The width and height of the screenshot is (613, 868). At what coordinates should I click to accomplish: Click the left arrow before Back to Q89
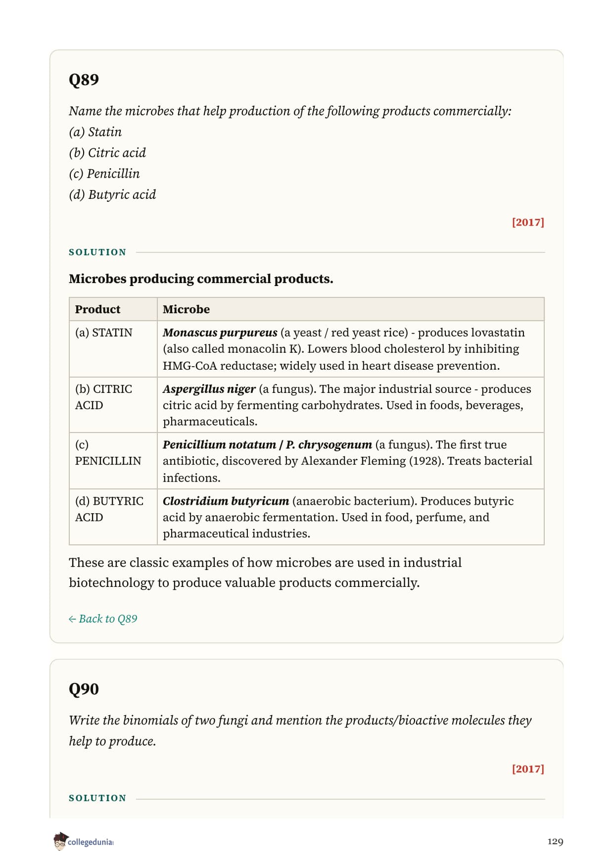(x=72, y=619)
